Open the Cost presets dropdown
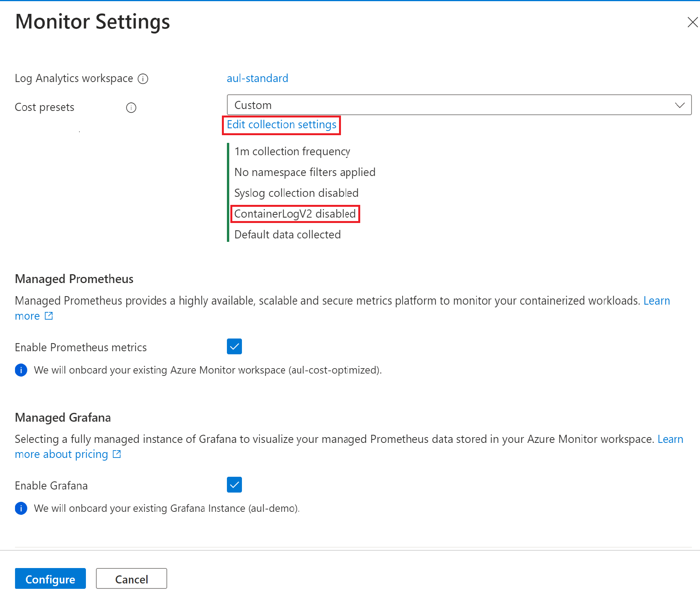 458,105
